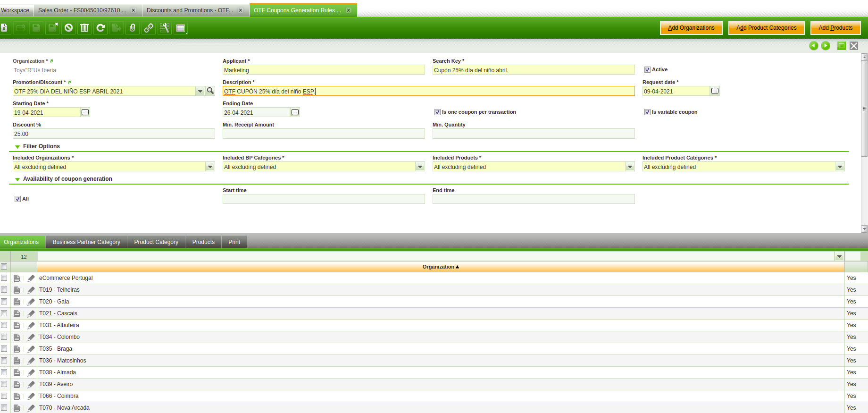The width and height of the screenshot is (868, 413).
Task: Click the Save and Close toolbar icon
Action: pos(52,28)
